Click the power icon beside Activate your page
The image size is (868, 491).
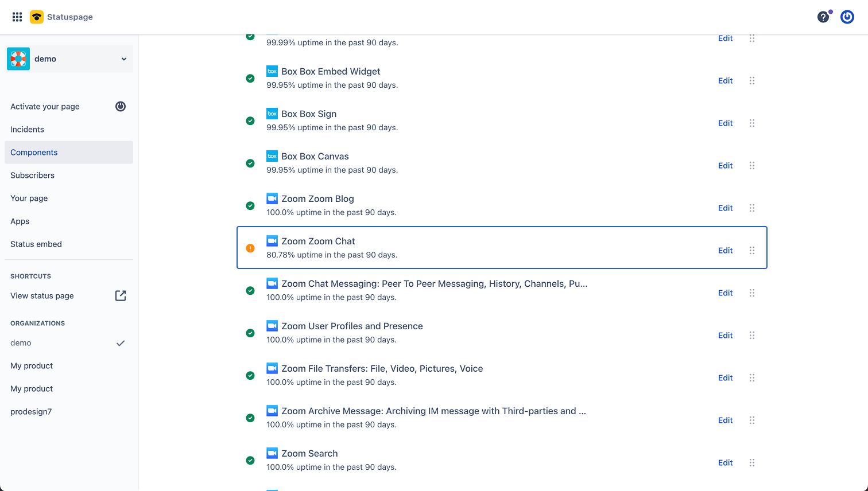click(x=121, y=106)
